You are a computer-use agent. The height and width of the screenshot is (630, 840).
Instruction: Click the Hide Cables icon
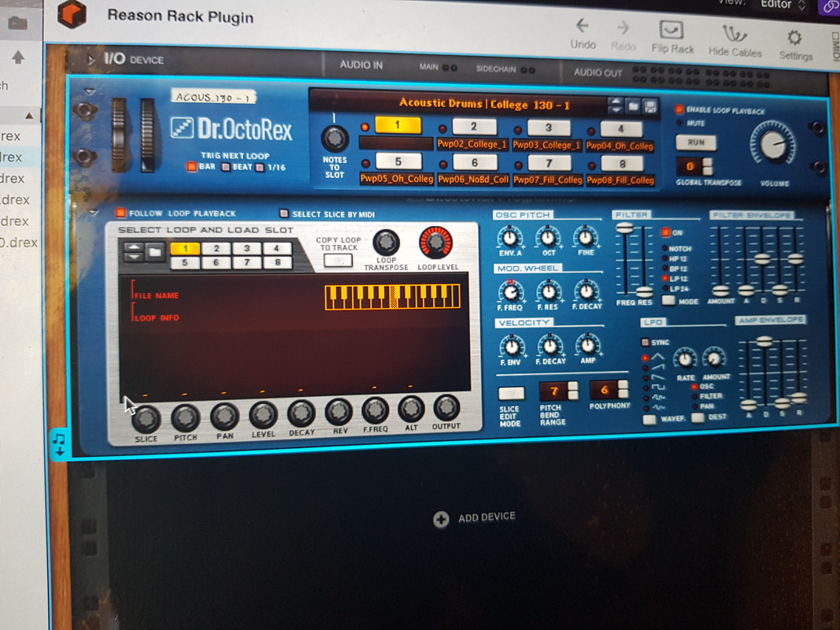(734, 33)
